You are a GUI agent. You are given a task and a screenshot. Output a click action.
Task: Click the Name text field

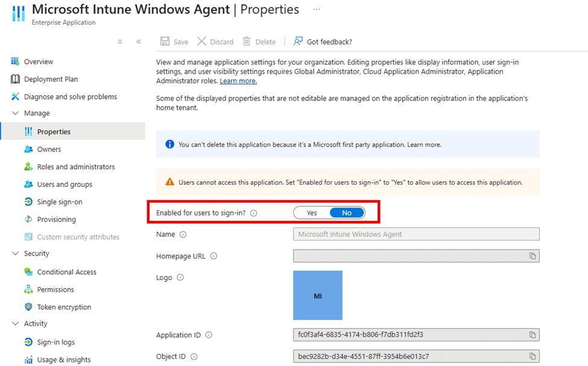coord(416,235)
